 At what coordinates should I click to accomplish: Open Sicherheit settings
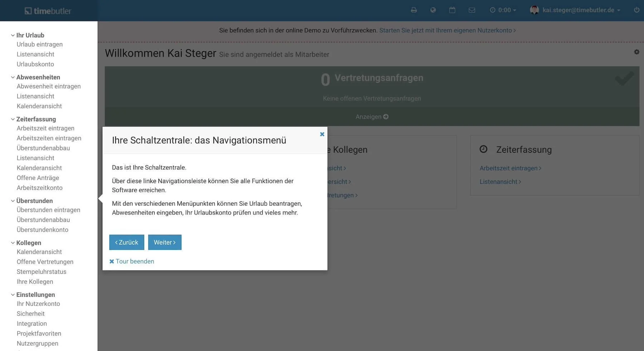[31, 314]
